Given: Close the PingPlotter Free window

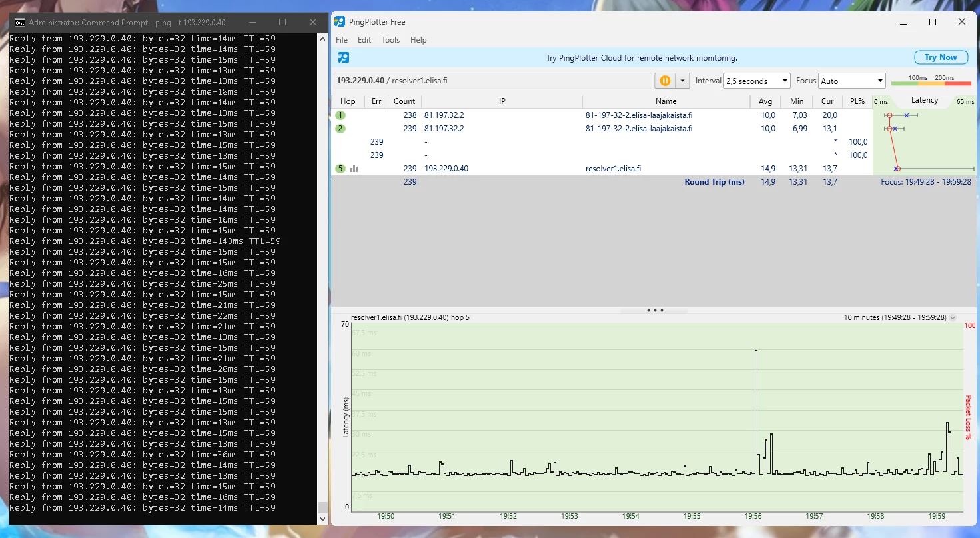Looking at the screenshot, I should point(962,22).
